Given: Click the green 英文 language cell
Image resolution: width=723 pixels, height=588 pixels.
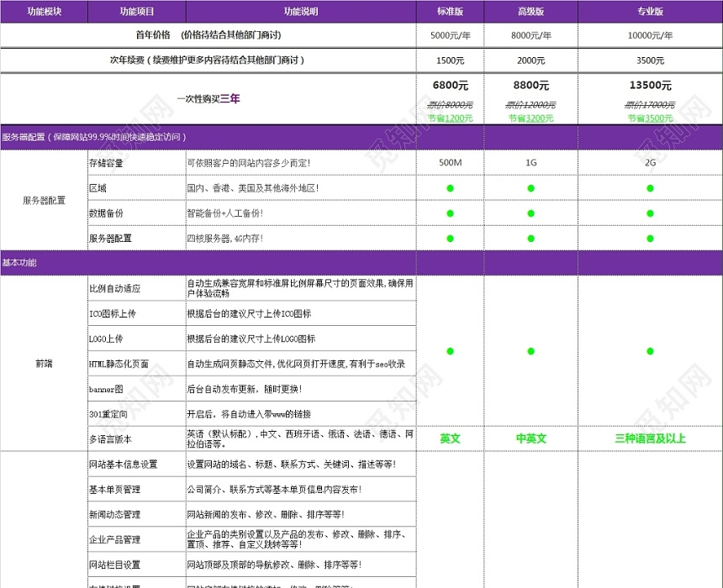Looking at the screenshot, I should [450, 438].
